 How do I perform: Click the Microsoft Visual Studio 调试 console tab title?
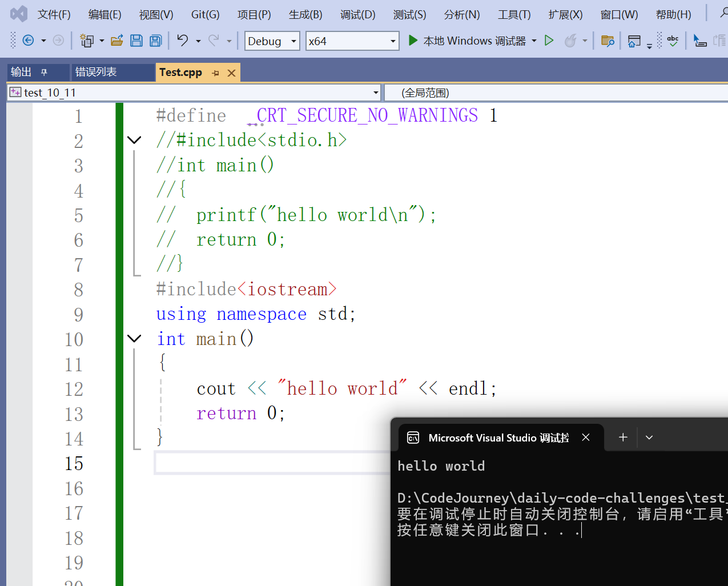(x=498, y=438)
